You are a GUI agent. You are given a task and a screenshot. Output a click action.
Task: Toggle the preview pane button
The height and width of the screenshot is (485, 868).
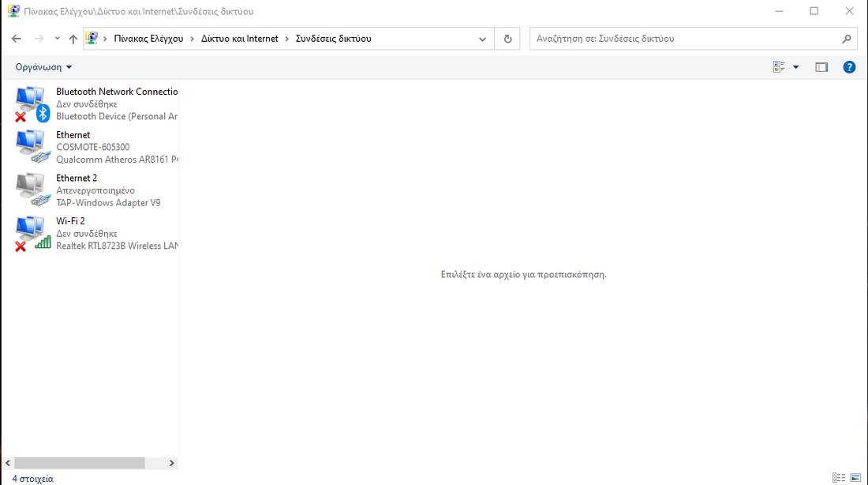pos(821,67)
